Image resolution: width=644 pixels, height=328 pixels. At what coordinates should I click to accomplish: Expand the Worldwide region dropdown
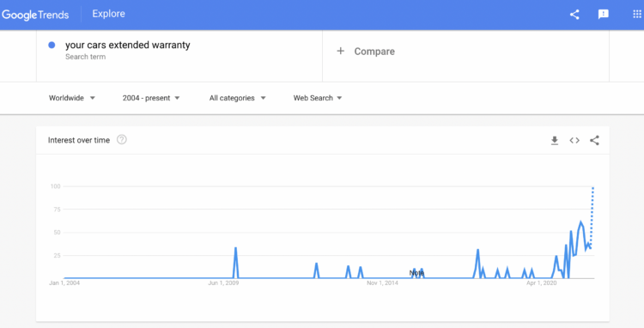tap(72, 98)
